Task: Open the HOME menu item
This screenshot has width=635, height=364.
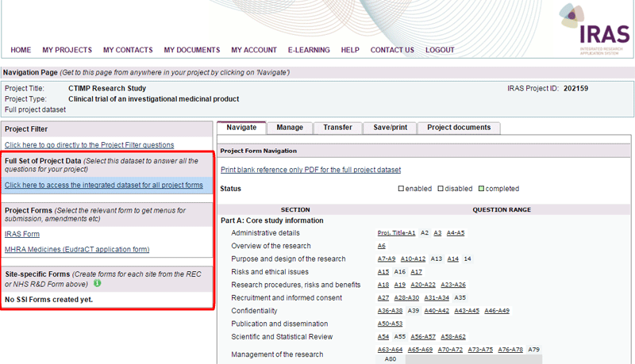Action: pyautogui.click(x=21, y=50)
